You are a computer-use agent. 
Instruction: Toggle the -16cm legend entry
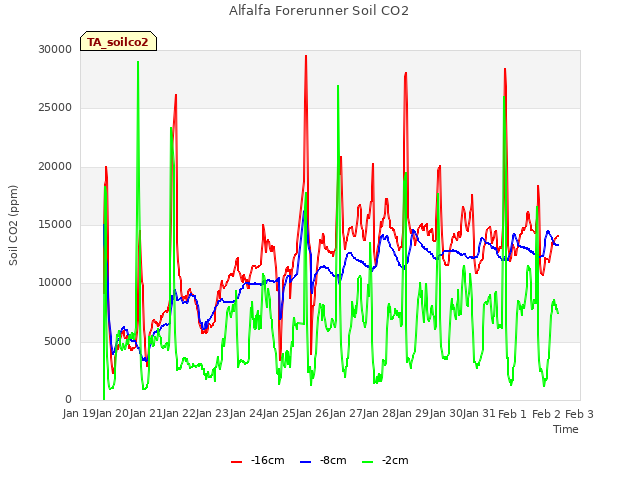(258, 460)
